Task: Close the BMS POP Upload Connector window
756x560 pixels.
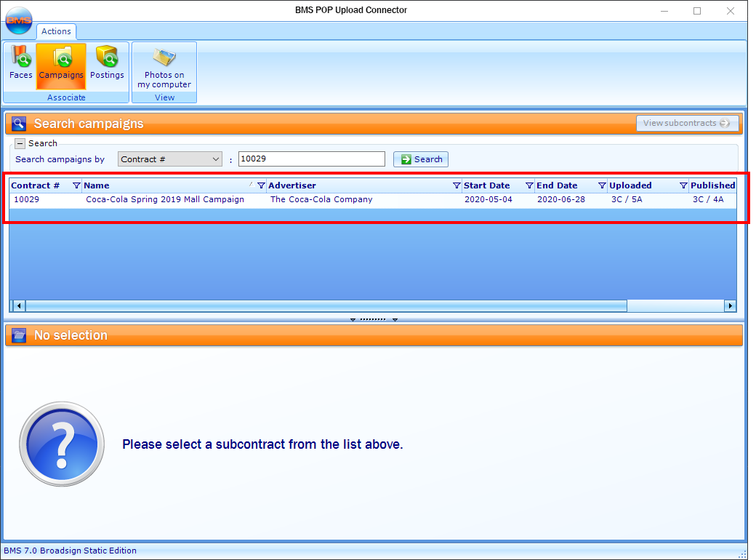Action: click(731, 11)
